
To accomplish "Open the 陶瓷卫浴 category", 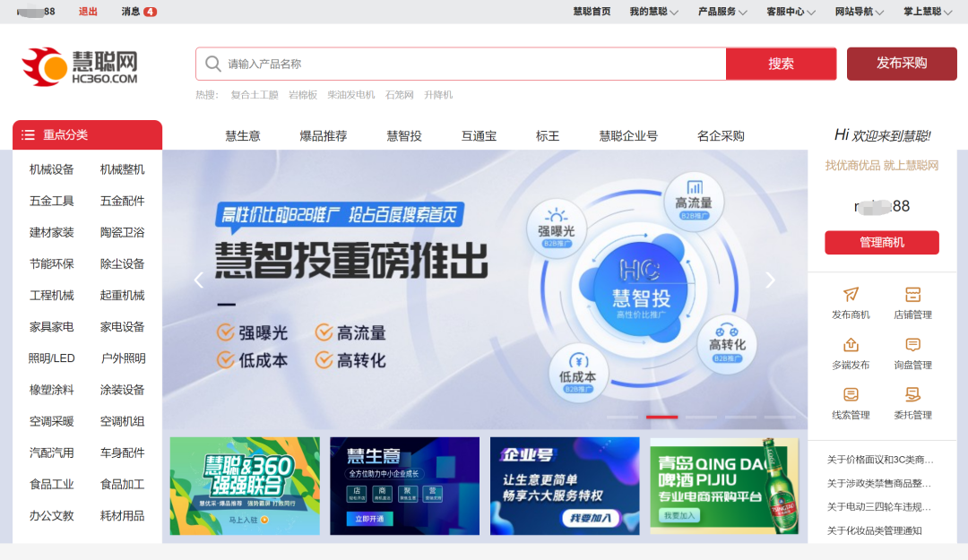I will click(122, 232).
